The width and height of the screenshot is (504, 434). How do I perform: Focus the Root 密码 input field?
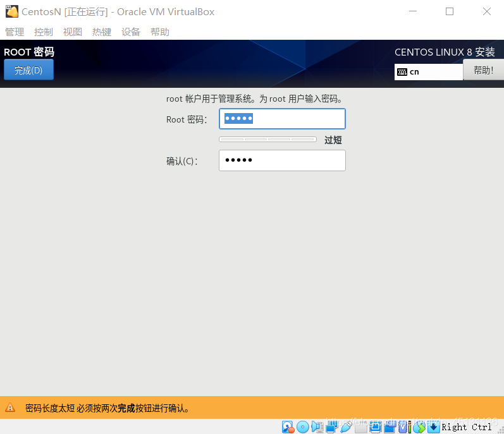pos(282,119)
